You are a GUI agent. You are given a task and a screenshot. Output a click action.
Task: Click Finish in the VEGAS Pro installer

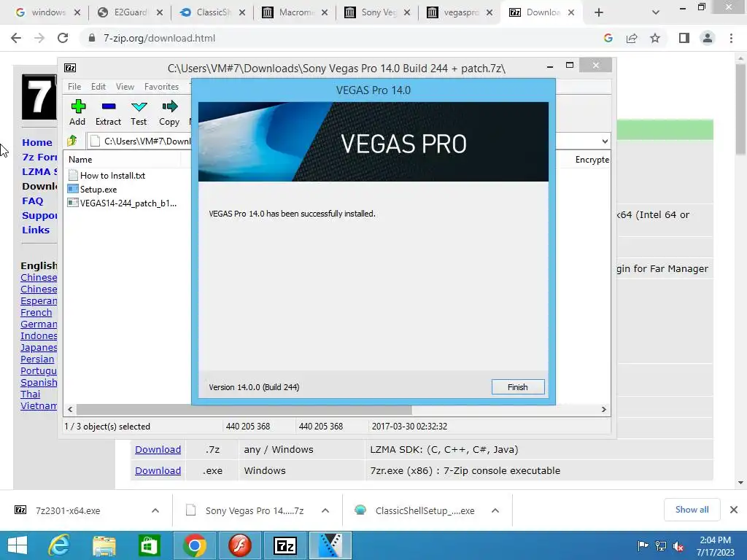coord(518,387)
